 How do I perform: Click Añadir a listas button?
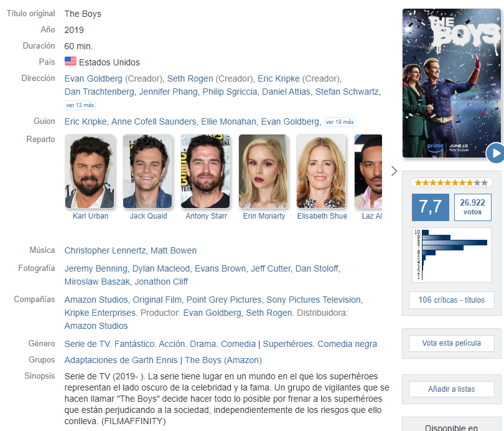click(x=451, y=389)
